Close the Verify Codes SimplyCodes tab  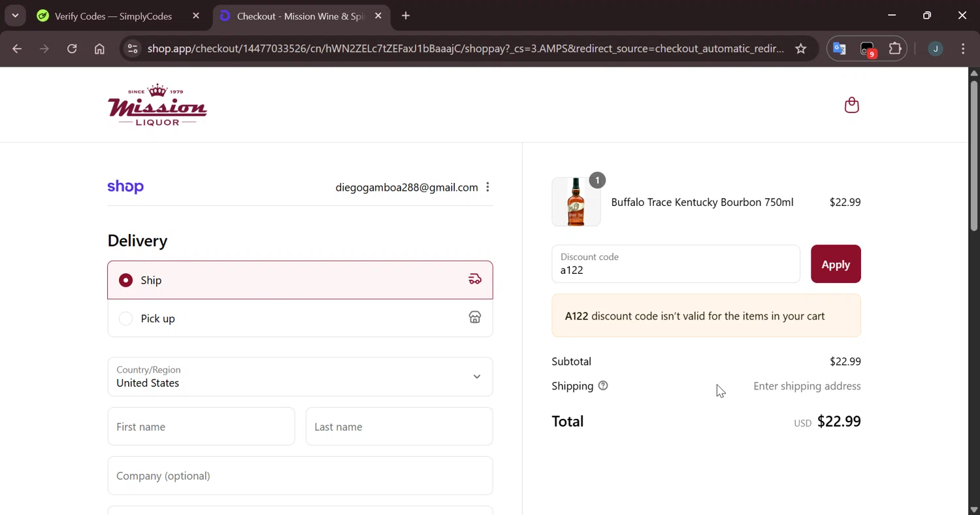(196, 16)
